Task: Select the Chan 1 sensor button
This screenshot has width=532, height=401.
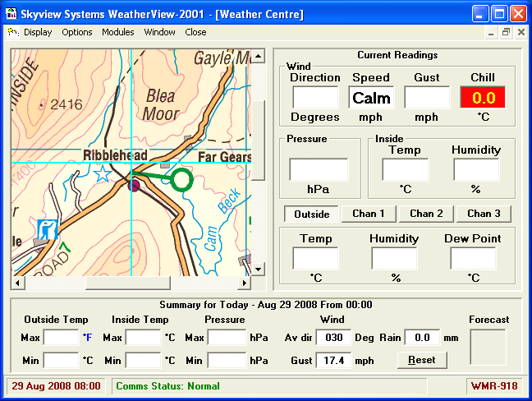Action: (x=369, y=214)
